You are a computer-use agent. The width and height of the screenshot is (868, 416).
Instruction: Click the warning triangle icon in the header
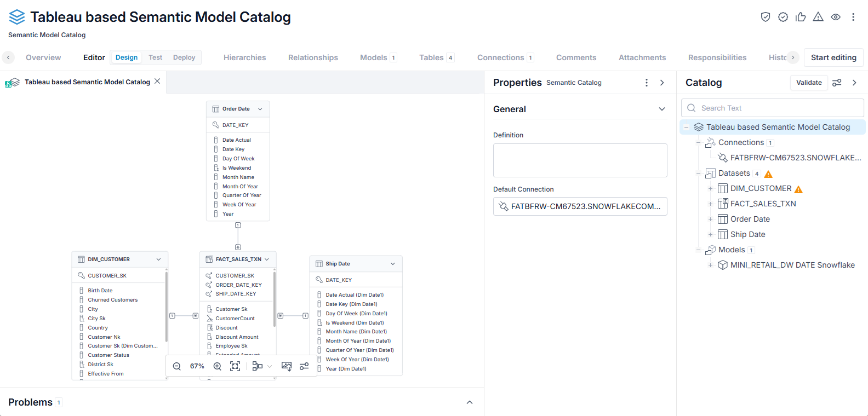point(818,17)
